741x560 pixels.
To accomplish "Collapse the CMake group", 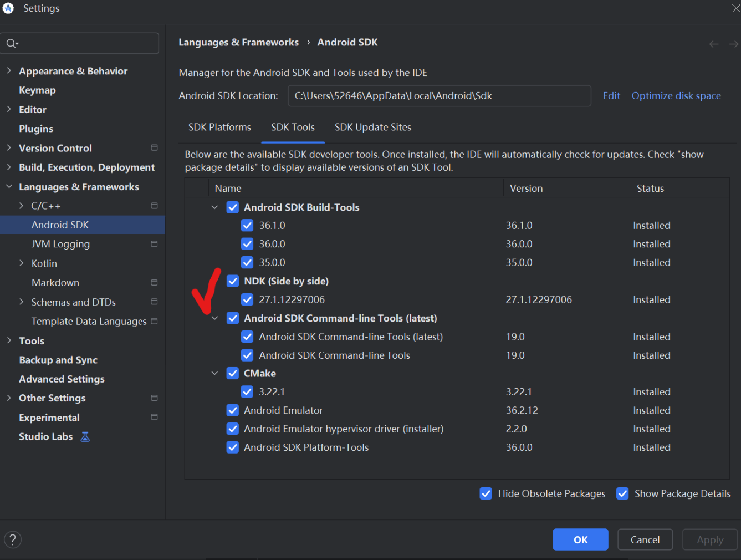I will click(214, 373).
